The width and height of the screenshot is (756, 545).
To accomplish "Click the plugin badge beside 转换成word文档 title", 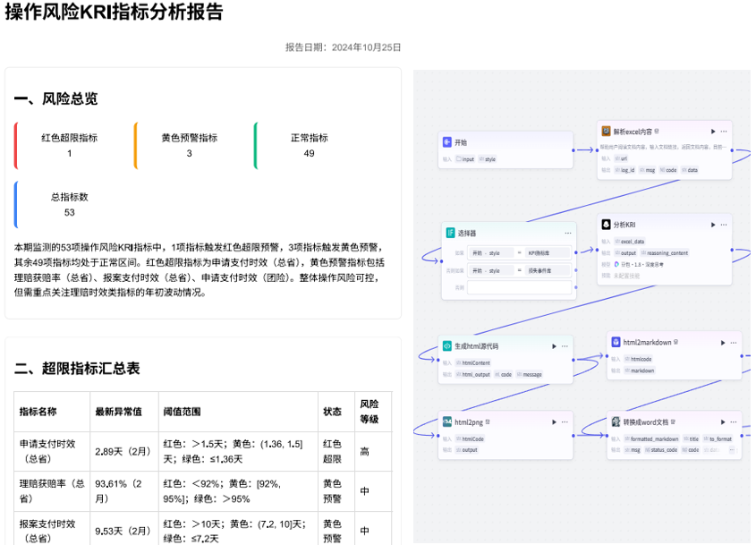I will tap(673, 422).
